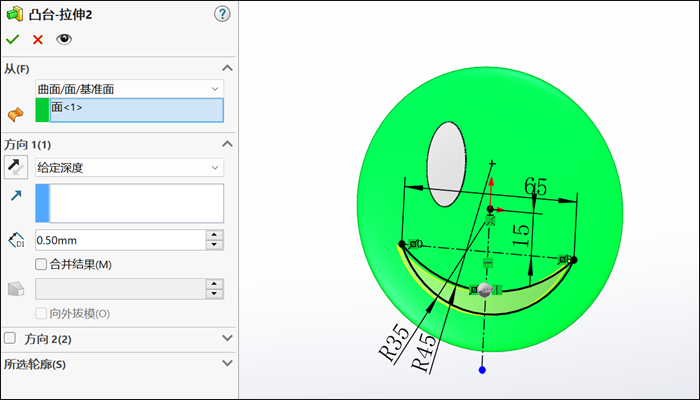Collapse the 从(F) section
Image resolution: width=700 pixels, height=400 pixels.
coord(227,68)
